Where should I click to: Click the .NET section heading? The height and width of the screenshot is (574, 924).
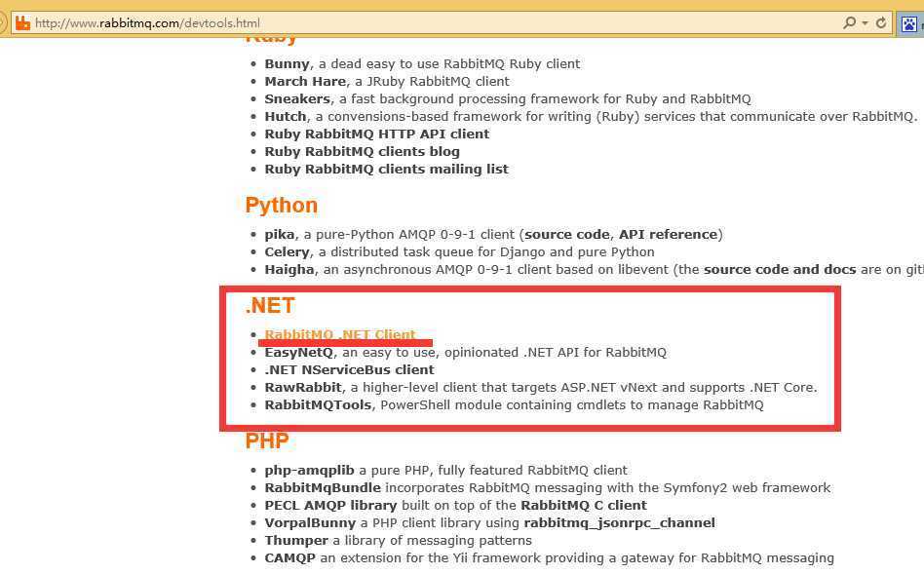click(x=270, y=305)
